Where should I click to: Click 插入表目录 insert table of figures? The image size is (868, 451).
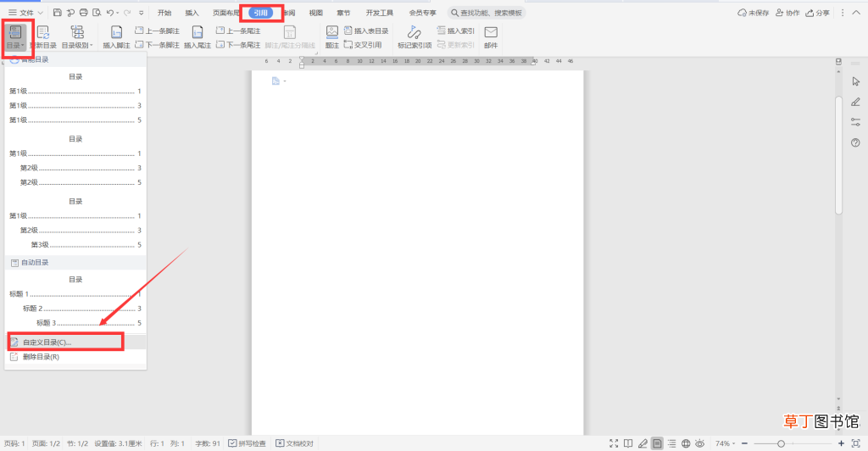[366, 31]
